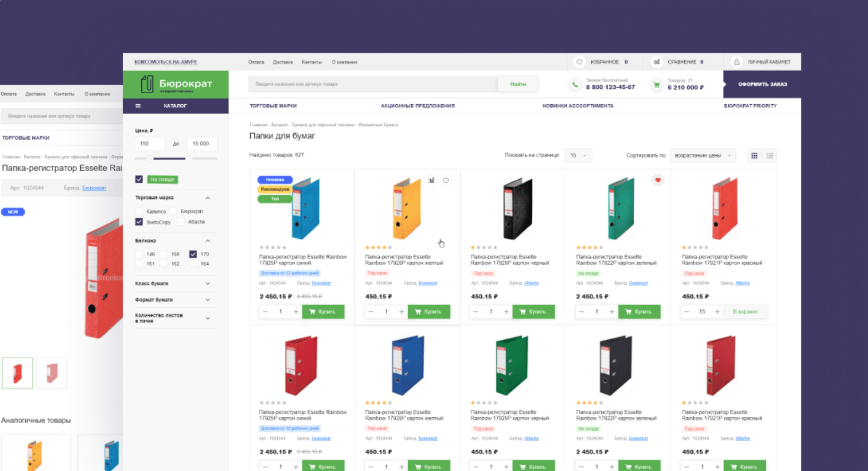This screenshot has height=471, width=868.
Task: Check the Бюрократ brand filter checkbox
Action: 173,212
